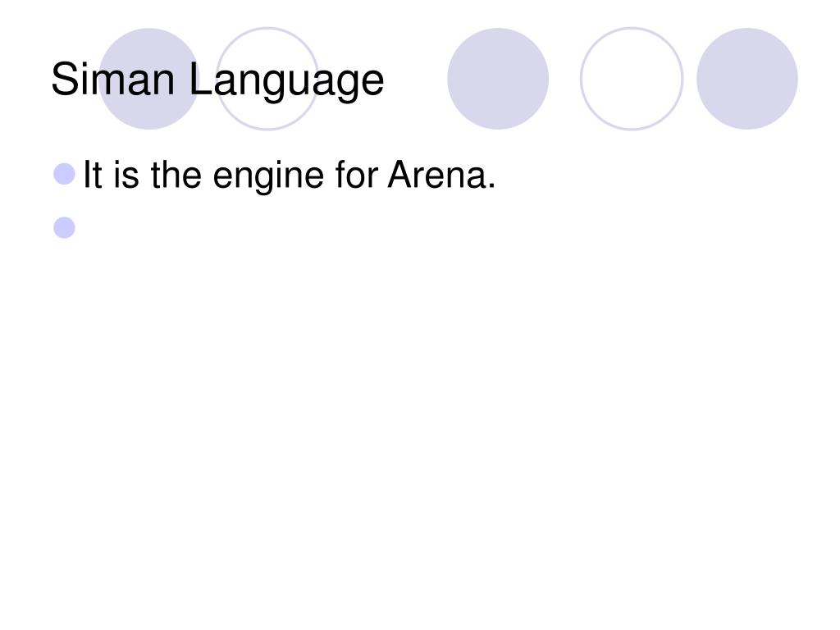Select the filled lavender circle behind "Siman"
Viewport: 840px width, 630px height.
149,79
